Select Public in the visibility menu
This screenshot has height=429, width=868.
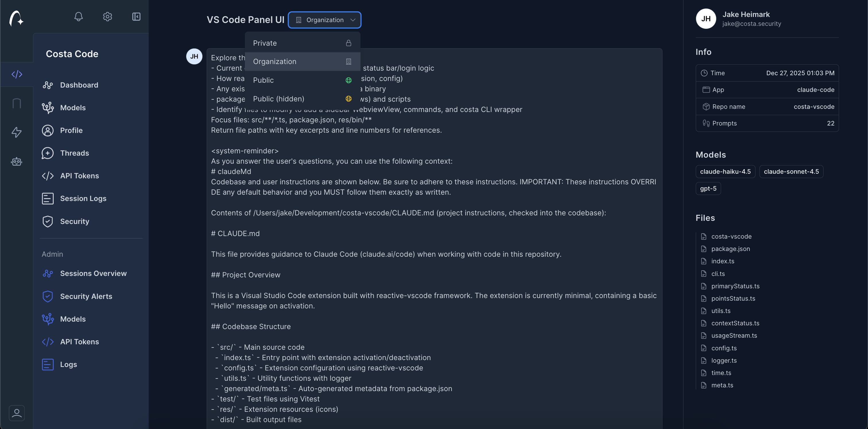(302, 80)
